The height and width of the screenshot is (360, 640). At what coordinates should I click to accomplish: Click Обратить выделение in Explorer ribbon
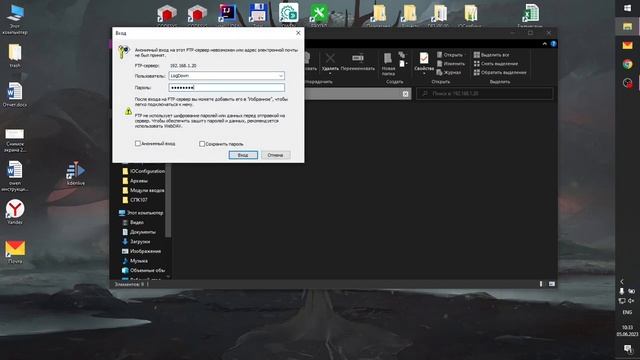pyautogui.click(x=500, y=73)
